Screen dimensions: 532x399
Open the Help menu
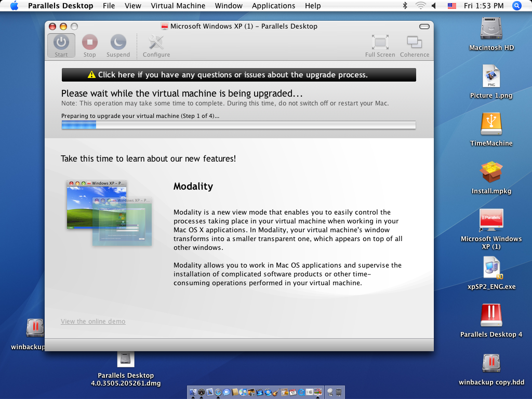click(312, 6)
